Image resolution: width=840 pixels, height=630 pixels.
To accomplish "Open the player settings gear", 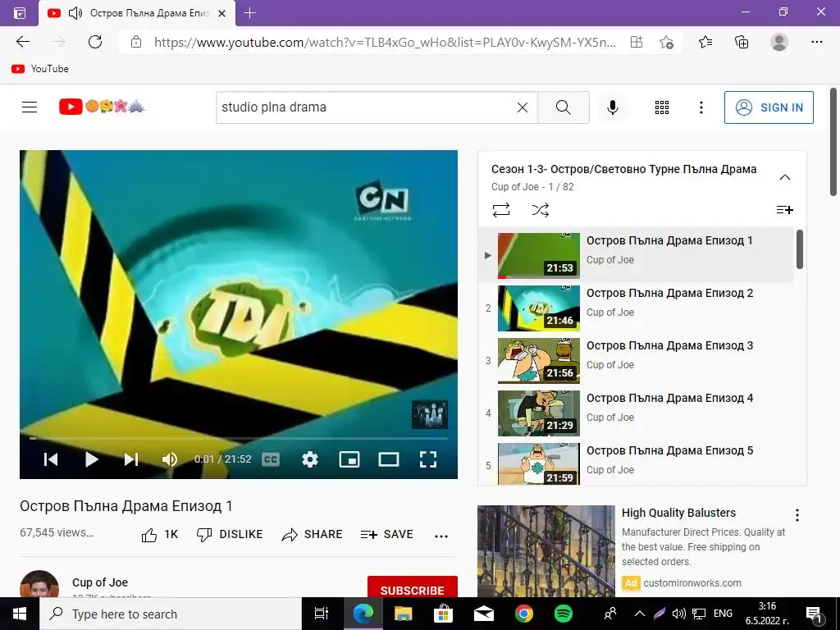I will click(x=309, y=459).
